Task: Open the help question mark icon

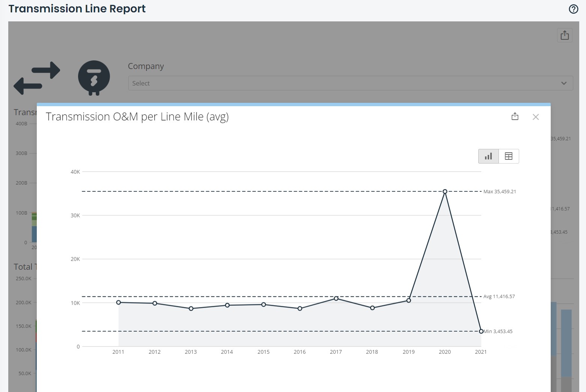Action: click(573, 9)
